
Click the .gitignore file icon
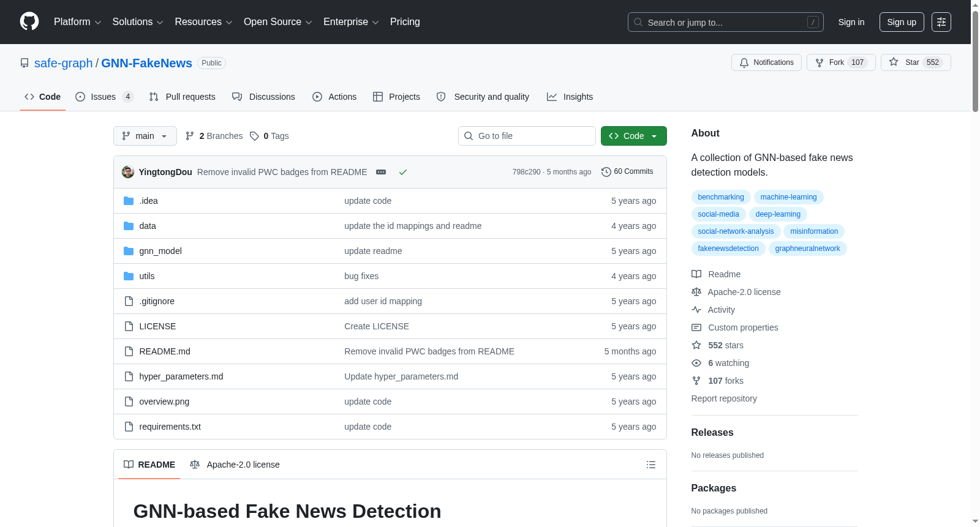point(129,301)
